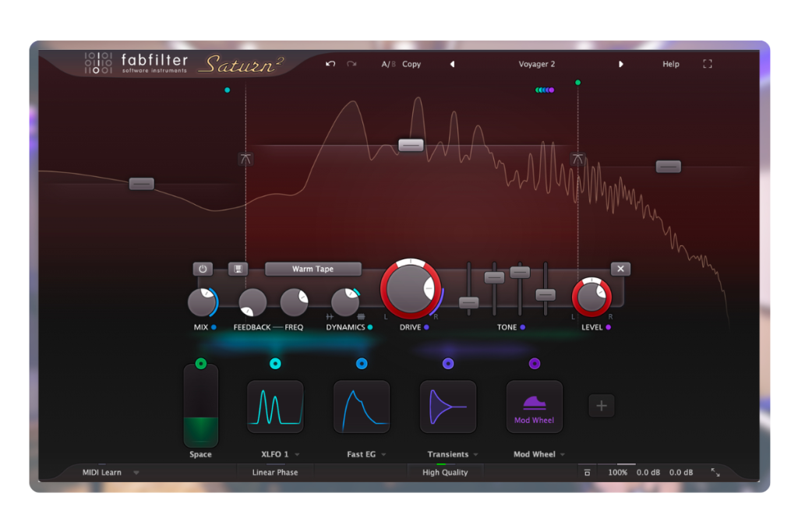
Task: Select the Fast EG envelope icon
Action: click(x=362, y=406)
